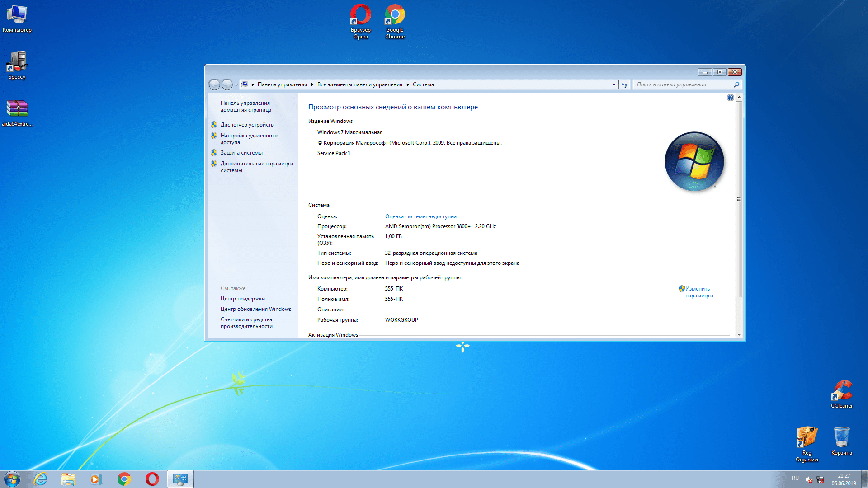Click the network tray icon
The image size is (868, 488).
pos(820,479)
